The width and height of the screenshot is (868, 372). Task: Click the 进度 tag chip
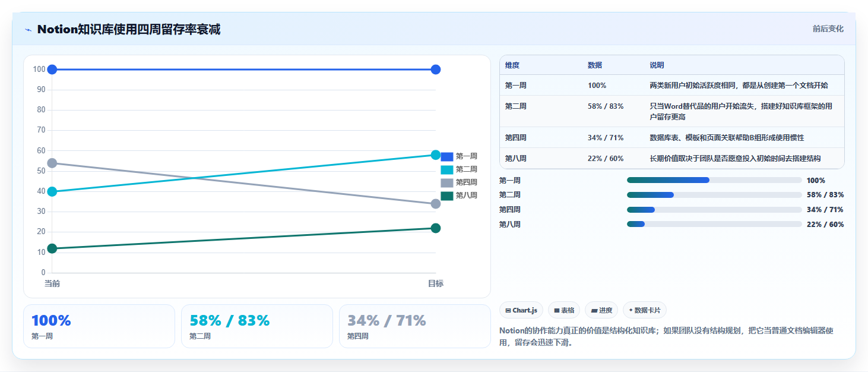pyautogui.click(x=601, y=310)
